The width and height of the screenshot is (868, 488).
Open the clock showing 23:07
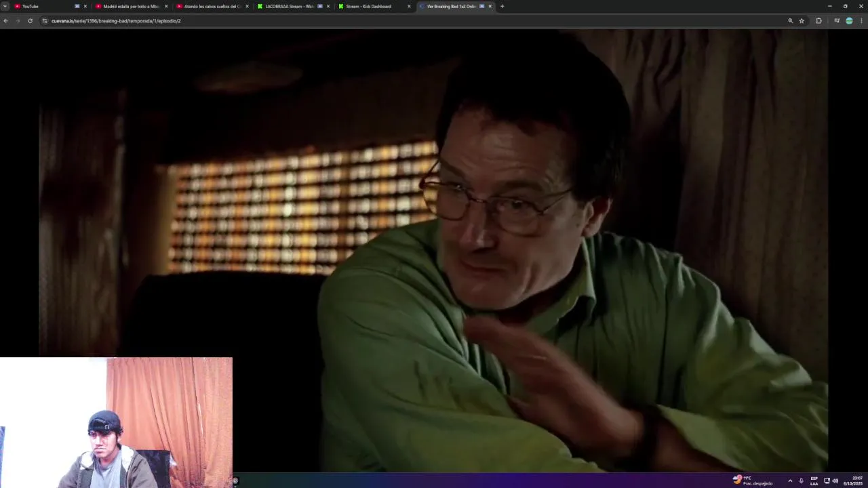(x=852, y=481)
